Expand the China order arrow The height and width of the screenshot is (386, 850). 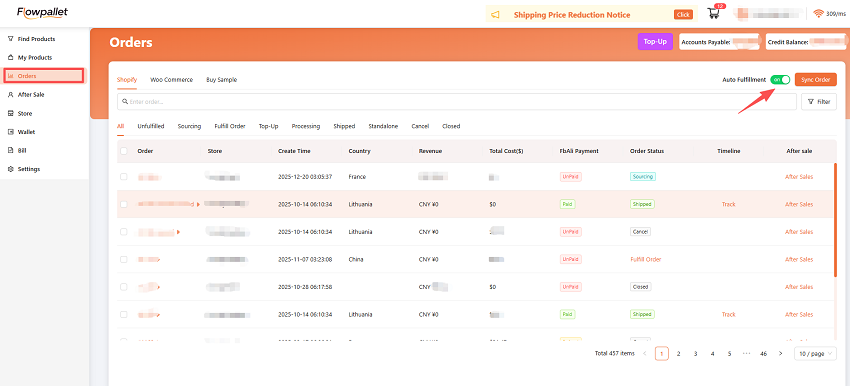point(158,260)
